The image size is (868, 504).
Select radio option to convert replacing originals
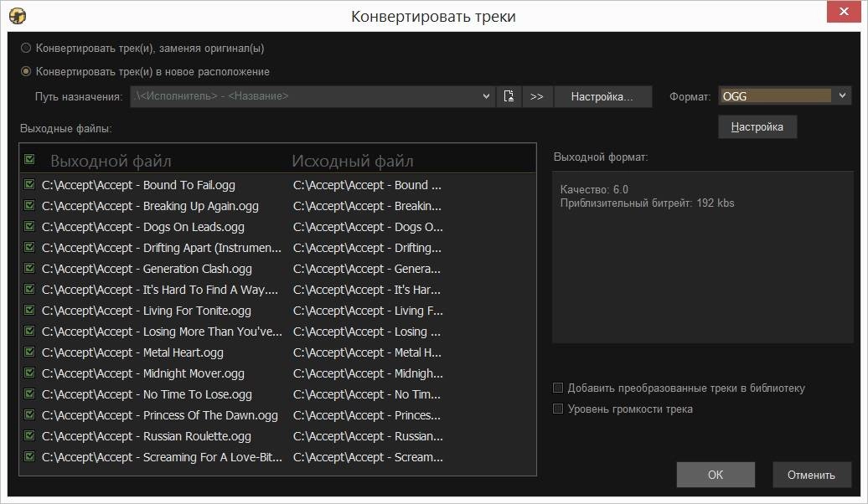[x=26, y=48]
